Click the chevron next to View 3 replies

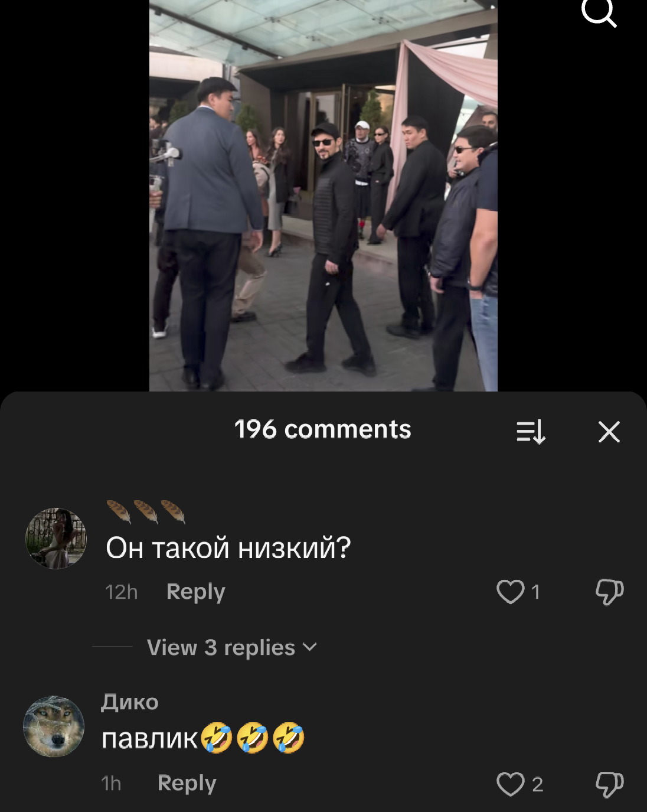(x=310, y=647)
